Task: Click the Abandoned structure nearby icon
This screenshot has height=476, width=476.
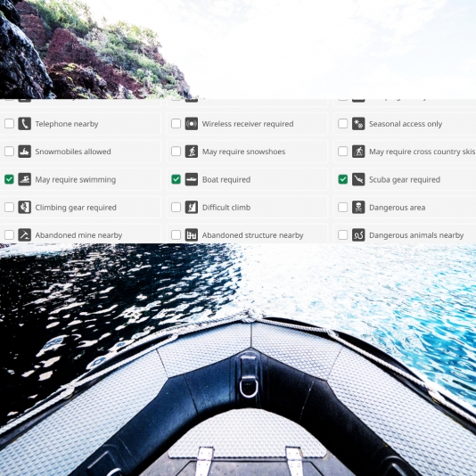Action: pos(192,235)
